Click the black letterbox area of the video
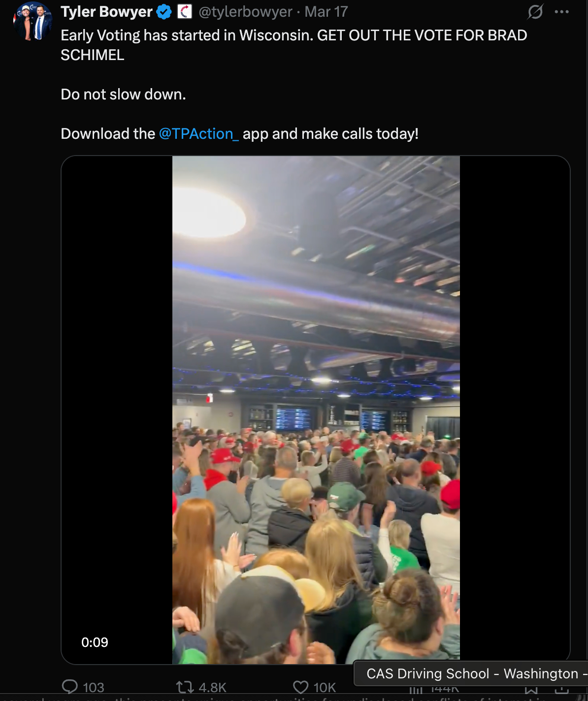The width and height of the screenshot is (588, 701). click(117, 394)
